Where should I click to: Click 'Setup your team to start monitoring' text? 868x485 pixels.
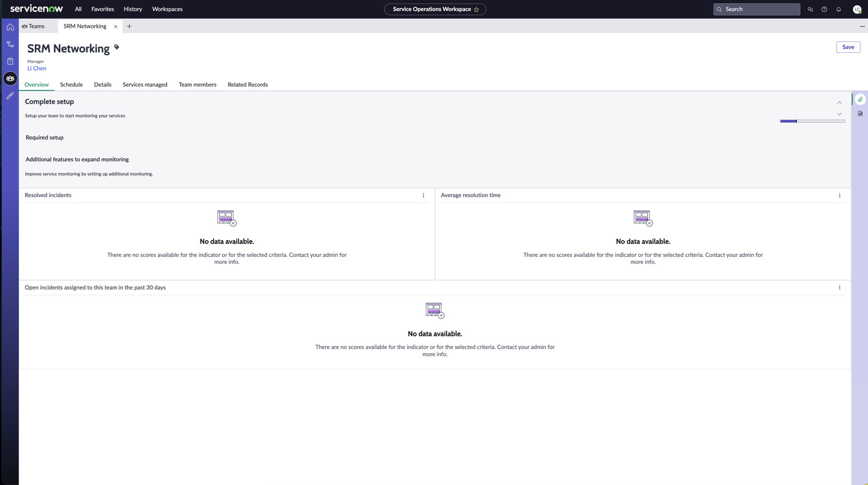[75, 116]
